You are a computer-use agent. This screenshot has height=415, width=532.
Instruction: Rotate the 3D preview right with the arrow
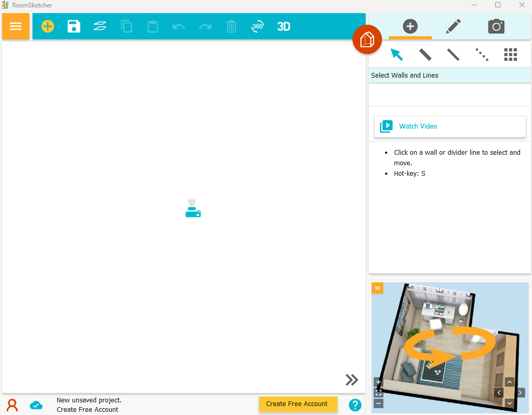(520, 393)
